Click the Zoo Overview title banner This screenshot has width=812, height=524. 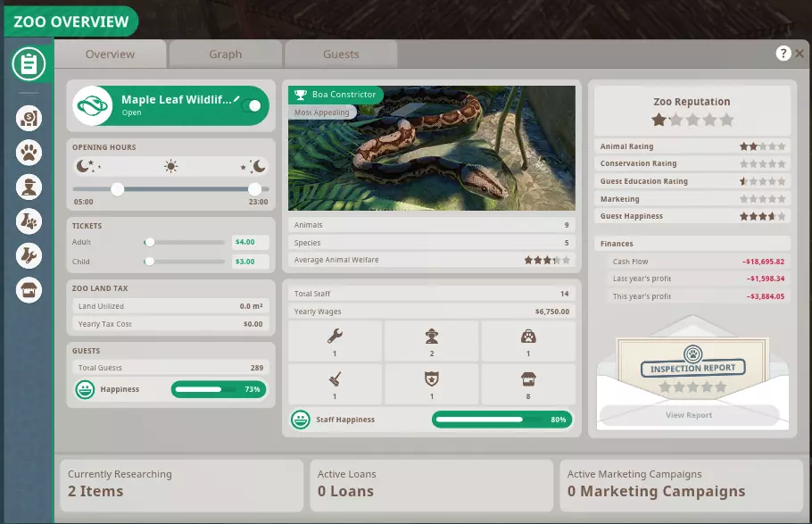pos(71,21)
